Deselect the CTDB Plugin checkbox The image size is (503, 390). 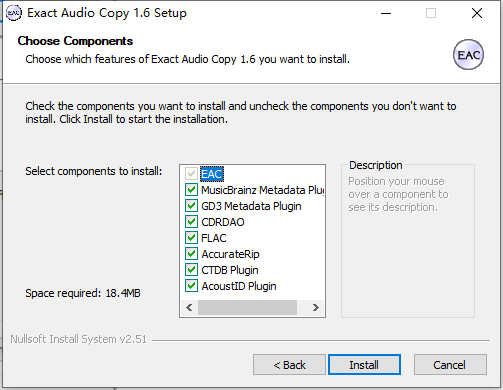(191, 270)
